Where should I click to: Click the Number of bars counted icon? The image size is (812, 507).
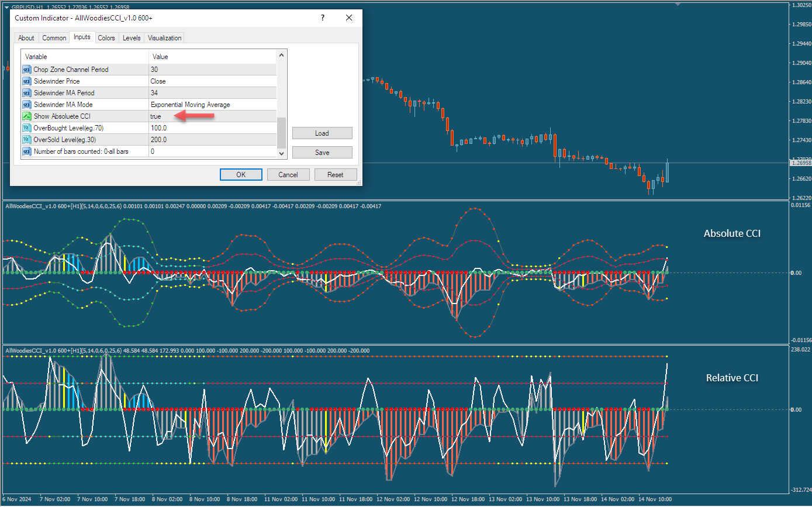tap(26, 151)
